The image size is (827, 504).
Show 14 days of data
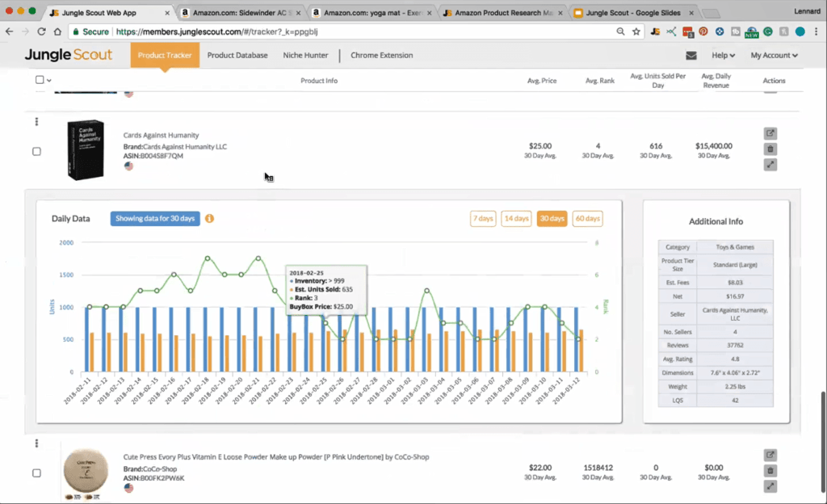point(516,218)
